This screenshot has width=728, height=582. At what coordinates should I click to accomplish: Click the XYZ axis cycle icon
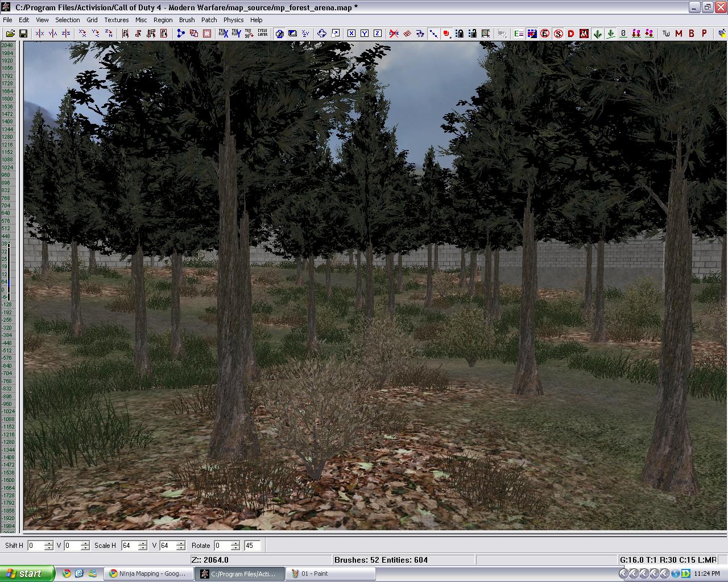click(x=305, y=34)
